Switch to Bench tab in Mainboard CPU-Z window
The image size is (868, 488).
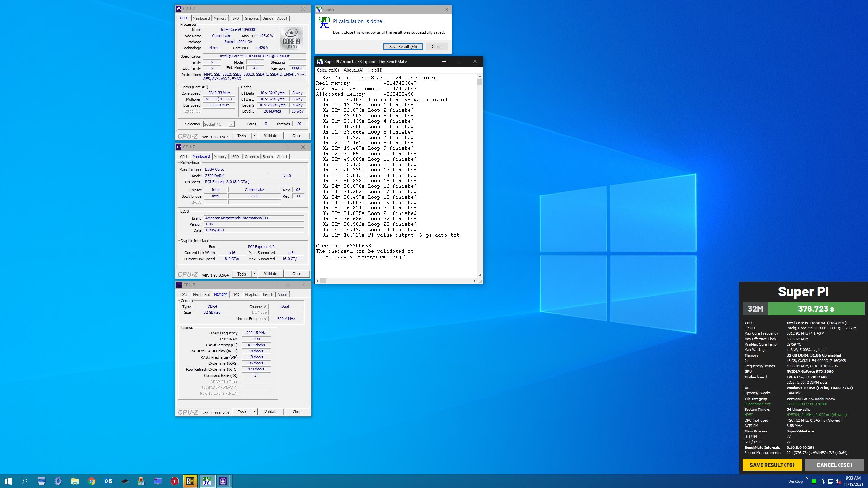(268, 157)
